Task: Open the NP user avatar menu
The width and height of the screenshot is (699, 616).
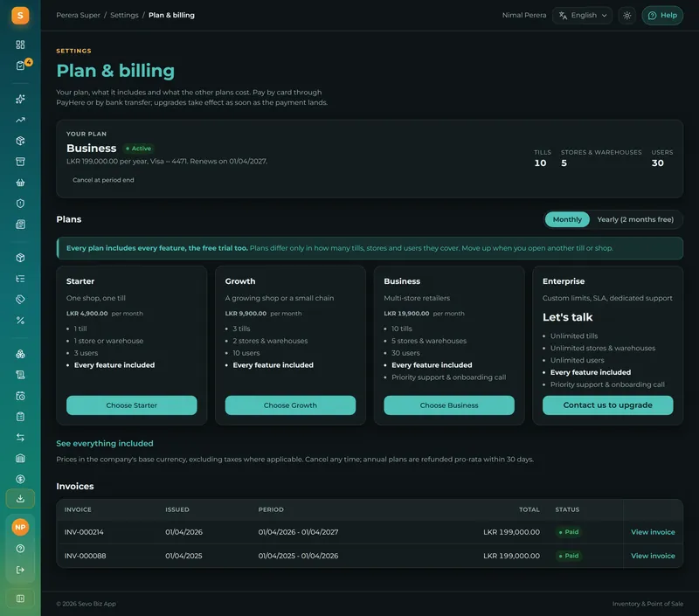Action: 20,527
